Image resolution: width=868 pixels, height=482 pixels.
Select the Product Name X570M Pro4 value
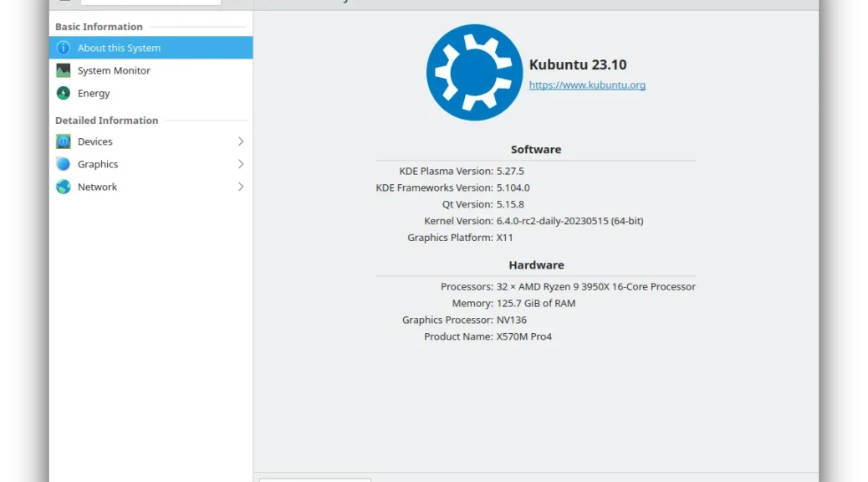click(524, 336)
